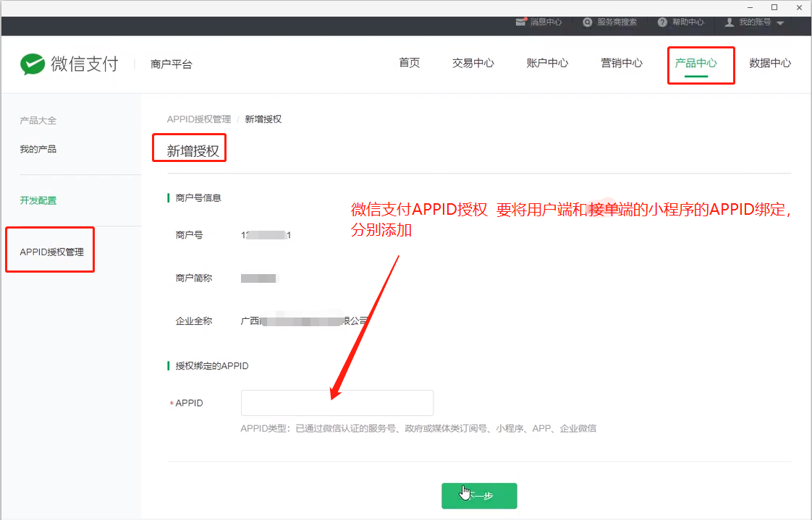Select the 产品中心 tab
812x520 pixels.
pos(695,63)
